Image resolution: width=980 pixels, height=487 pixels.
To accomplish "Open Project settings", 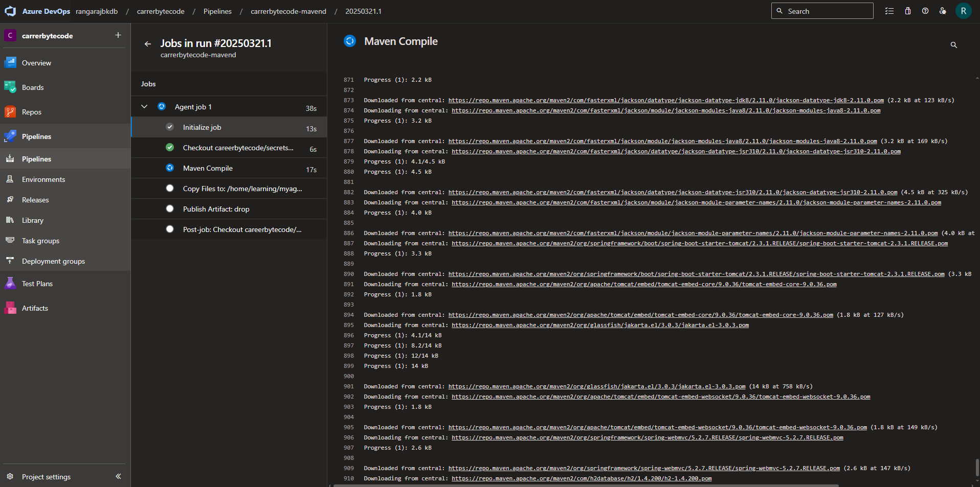I will [46, 476].
